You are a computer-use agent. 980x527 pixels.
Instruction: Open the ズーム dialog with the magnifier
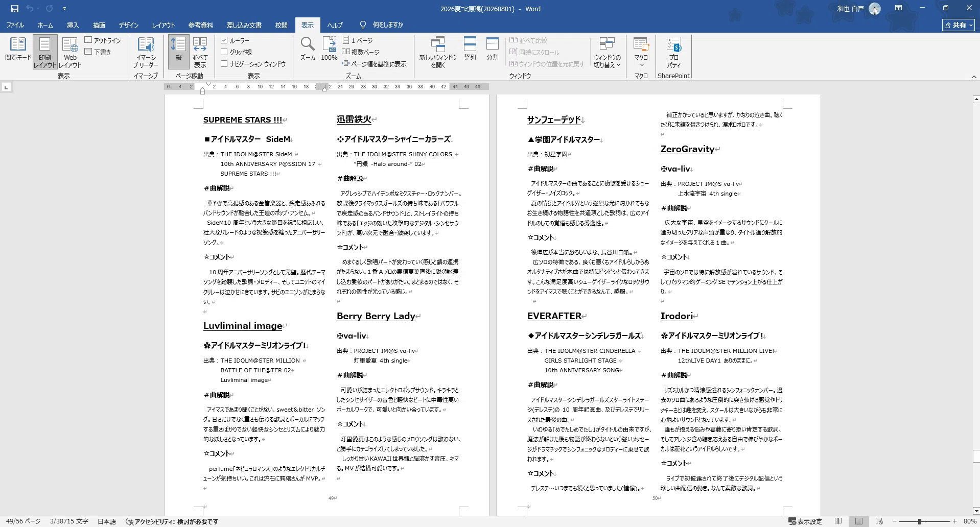click(308, 50)
